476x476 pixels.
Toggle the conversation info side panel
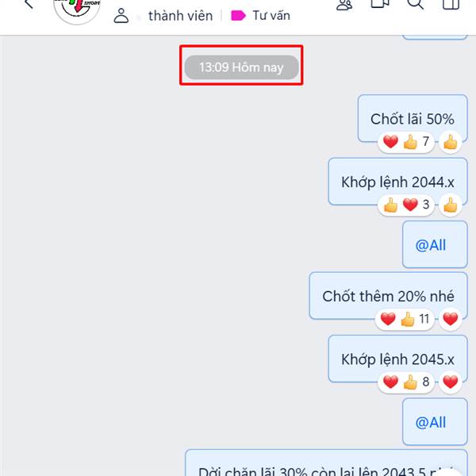pos(451,4)
